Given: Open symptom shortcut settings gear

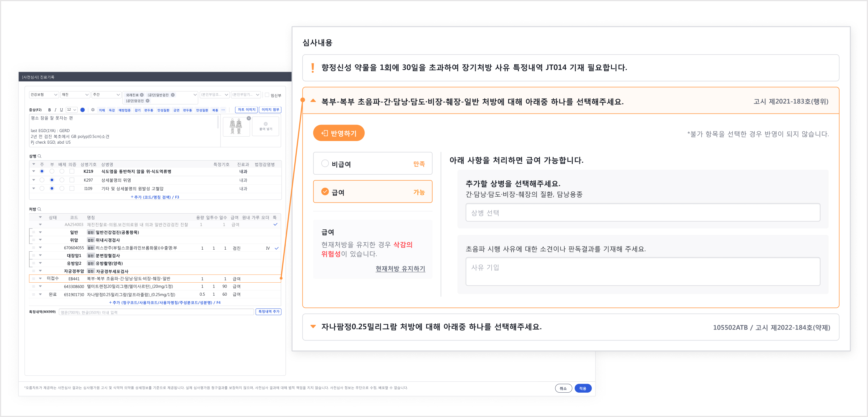Looking at the screenshot, I should (x=93, y=110).
